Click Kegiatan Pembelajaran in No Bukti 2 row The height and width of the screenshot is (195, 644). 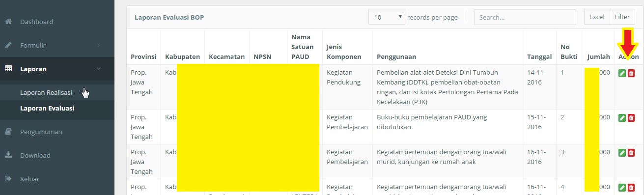click(x=347, y=122)
